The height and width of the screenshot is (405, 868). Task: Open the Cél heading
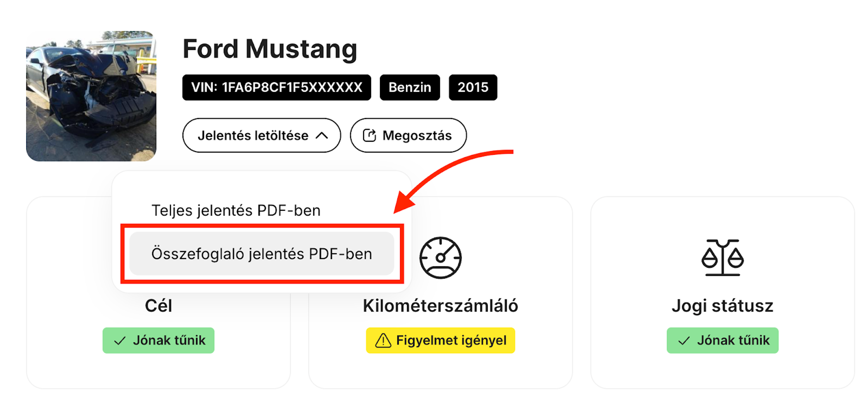[158, 306]
